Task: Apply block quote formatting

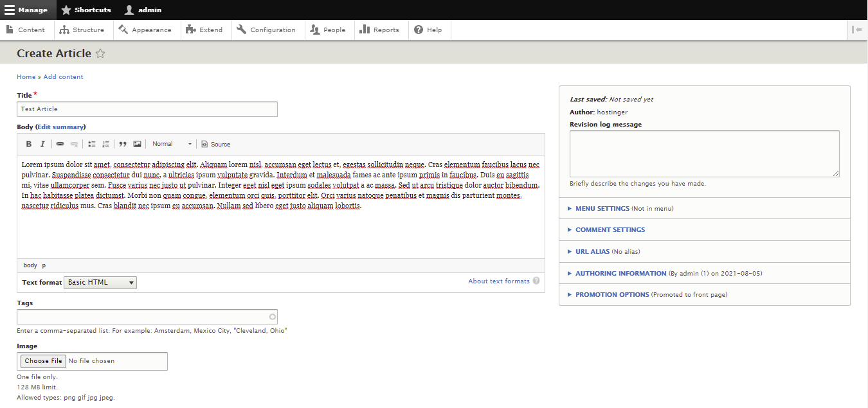Action: pos(123,144)
